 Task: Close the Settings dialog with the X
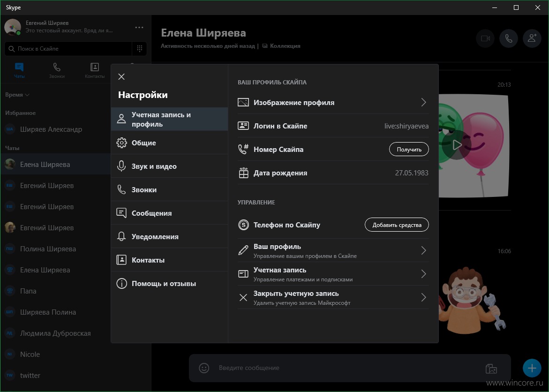tap(121, 77)
